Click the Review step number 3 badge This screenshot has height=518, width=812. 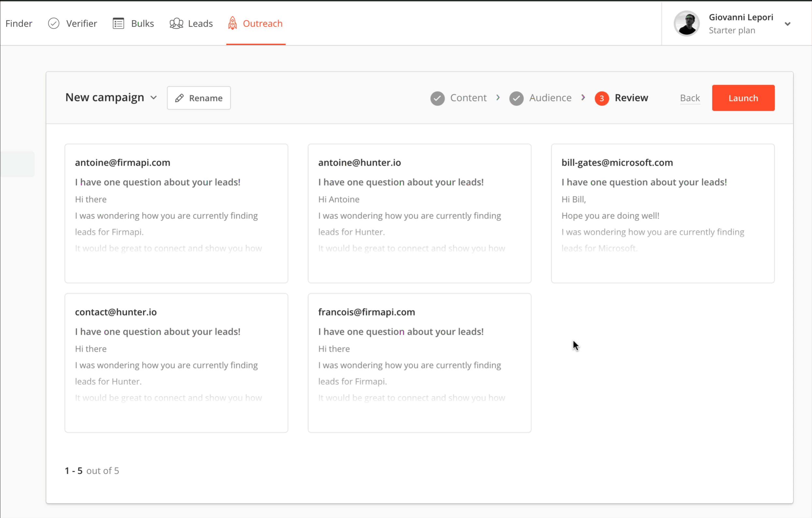(602, 98)
